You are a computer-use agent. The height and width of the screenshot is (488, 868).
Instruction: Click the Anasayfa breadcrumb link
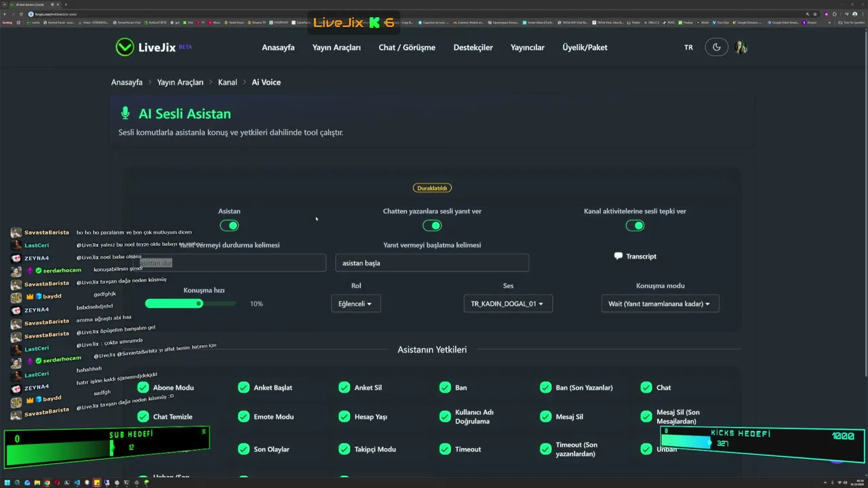tap(127, 82)
